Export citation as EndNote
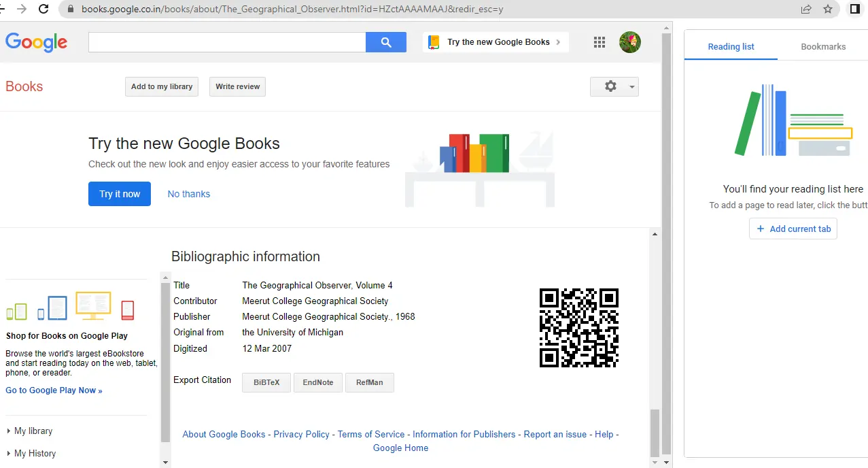Image resolution: width=868 pixels, height=468 pixels. (x=318, y=382)
